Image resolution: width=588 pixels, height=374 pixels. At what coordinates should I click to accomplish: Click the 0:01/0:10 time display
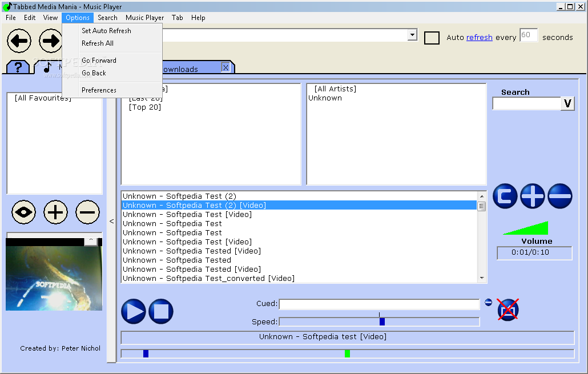point(534,253)
